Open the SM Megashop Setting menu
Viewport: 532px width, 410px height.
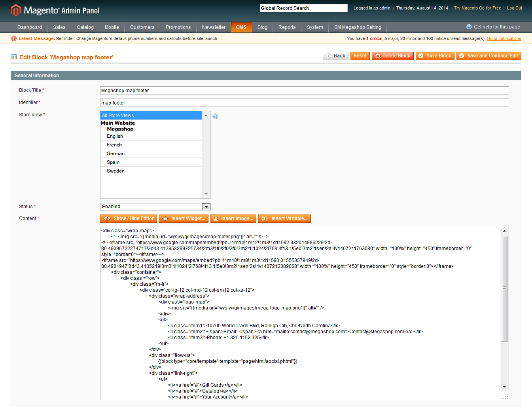point(358,27)
